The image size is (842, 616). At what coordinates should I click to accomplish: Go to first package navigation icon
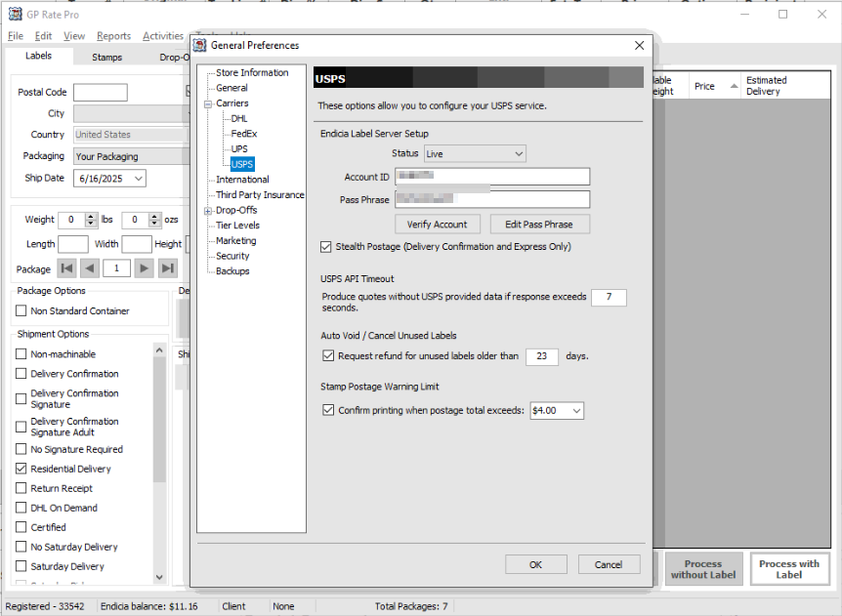[x=67, y=267]
